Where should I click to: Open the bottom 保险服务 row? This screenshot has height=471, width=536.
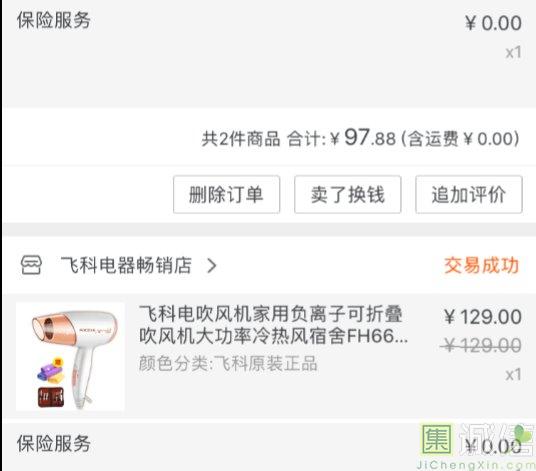click(268, 444)
